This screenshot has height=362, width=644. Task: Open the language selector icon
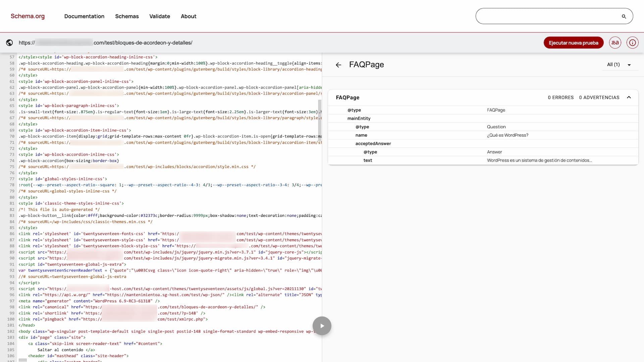click(x=615, y=43)
